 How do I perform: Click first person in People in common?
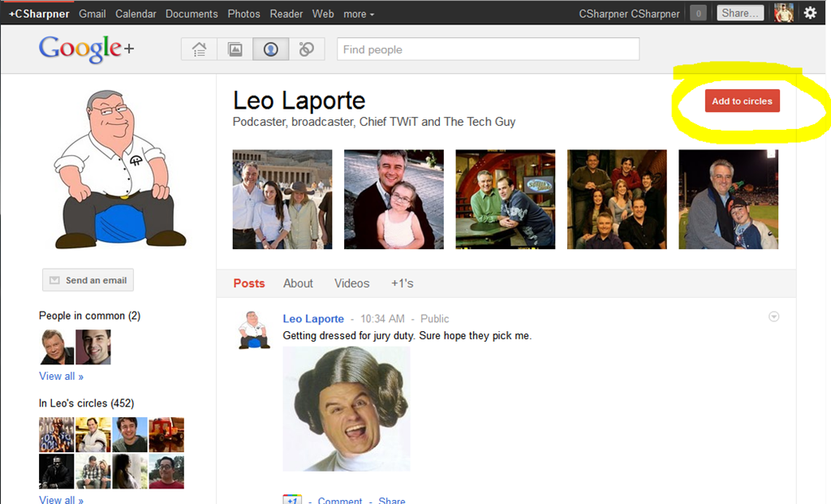57,347
